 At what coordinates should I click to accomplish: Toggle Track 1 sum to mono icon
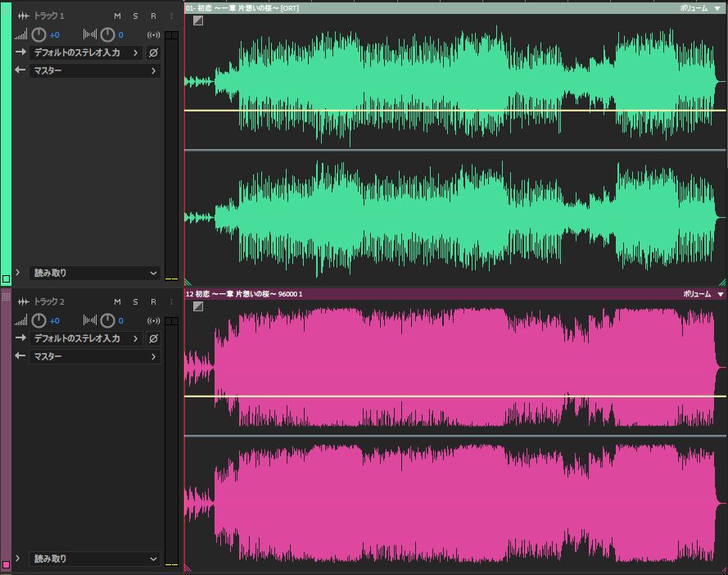[153, 35]
